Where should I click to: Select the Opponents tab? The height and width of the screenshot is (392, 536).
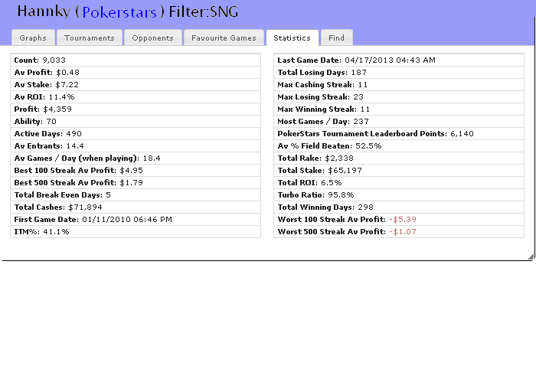click(153, 38)
